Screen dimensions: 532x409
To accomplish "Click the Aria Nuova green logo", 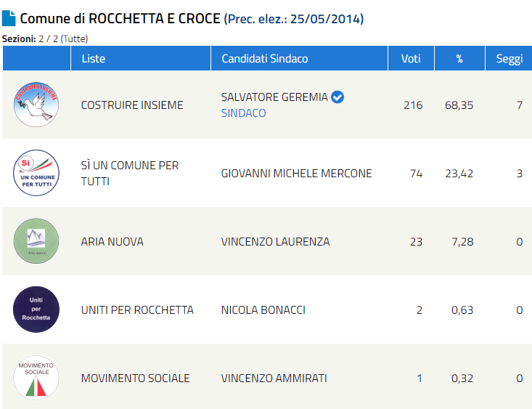I will pyautogui.click(x=36, y=241).
